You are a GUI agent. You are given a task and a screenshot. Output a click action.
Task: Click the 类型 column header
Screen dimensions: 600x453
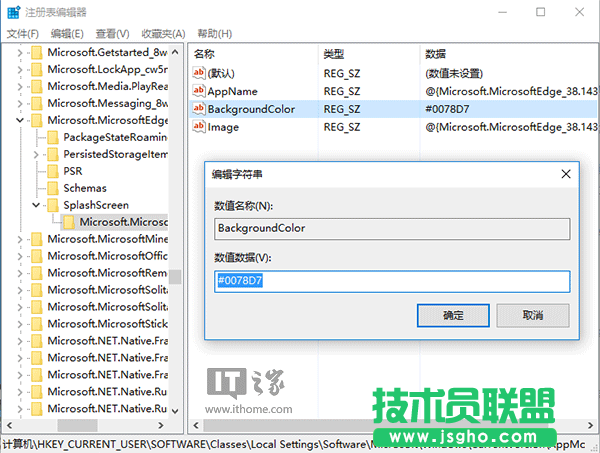334,54
